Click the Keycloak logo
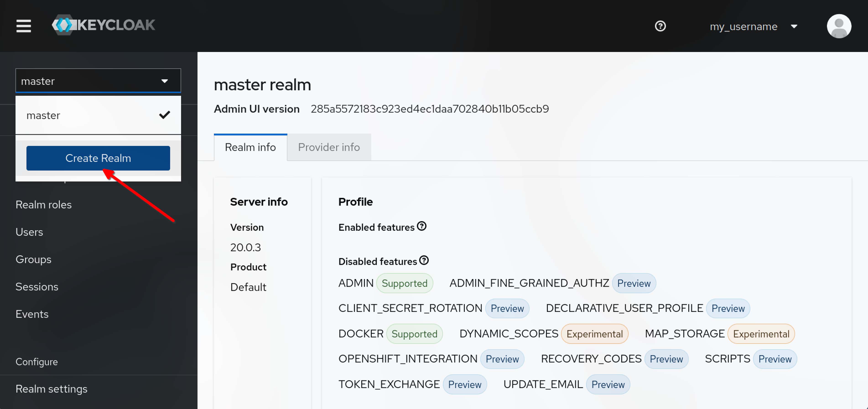Image resolution: width=868 pixels, height=409 pixels. (x=104, y=25)
